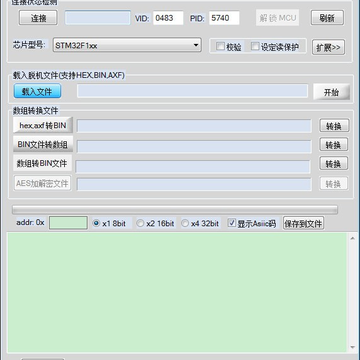Click the AES加解密文件 button

click(x=42, y=183)
